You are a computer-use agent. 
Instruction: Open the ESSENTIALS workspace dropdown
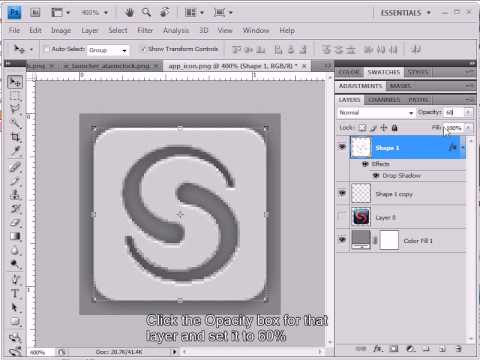coord(406,13)
